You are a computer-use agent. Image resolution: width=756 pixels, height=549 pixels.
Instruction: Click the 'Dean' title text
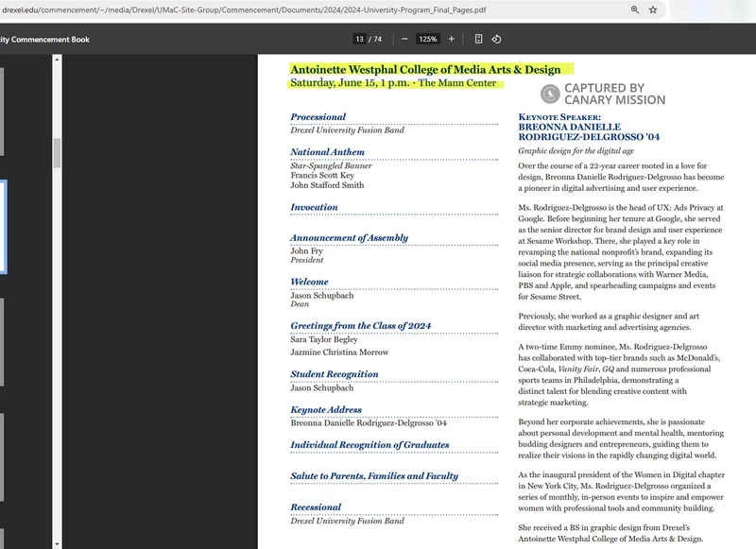point(300,303)
